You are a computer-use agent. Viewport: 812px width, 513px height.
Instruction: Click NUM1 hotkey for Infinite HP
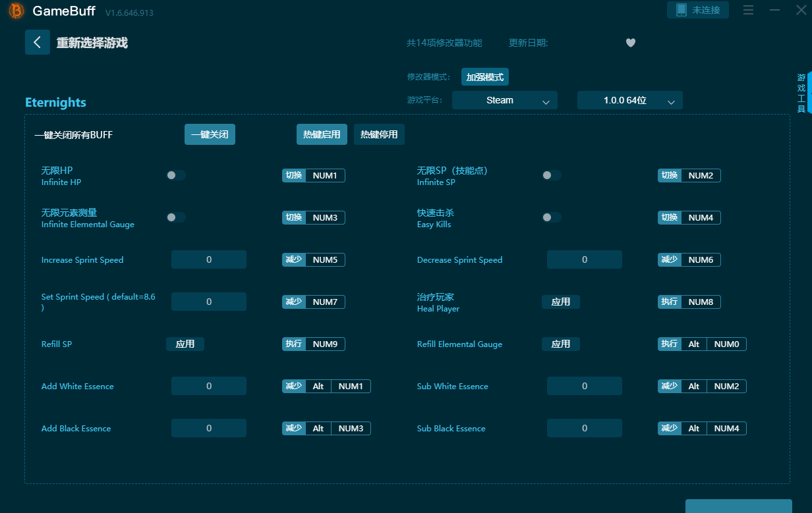tap(325, 175)
